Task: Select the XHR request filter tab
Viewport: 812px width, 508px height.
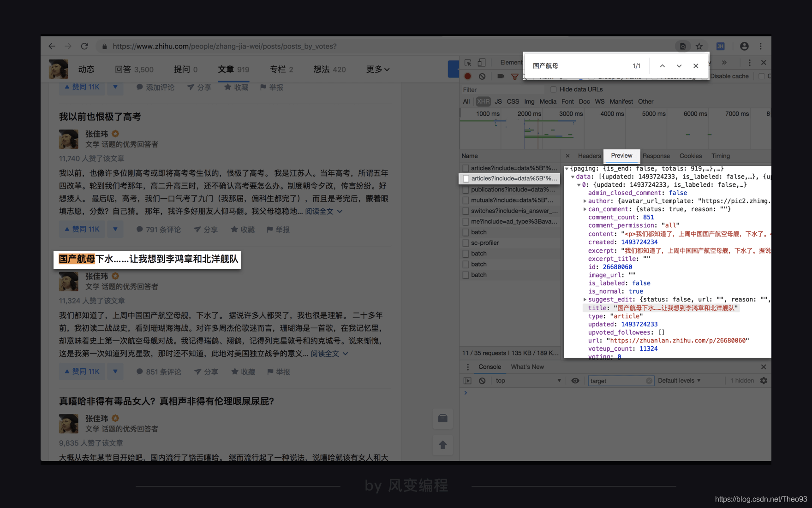Action: (x=483, y=101)
